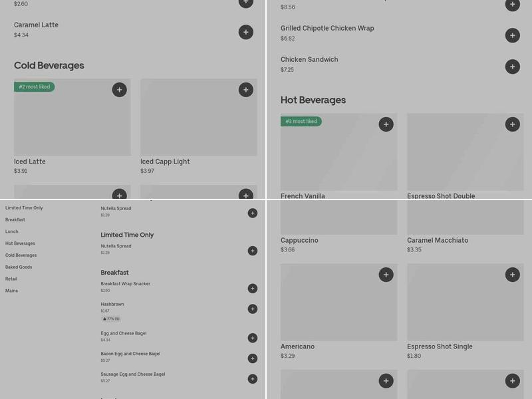Image resolution: width=532 pixels, height=399 pixels.
Task: Click the Hashbrown 77% rating badge
Action: tap(110, 319)
